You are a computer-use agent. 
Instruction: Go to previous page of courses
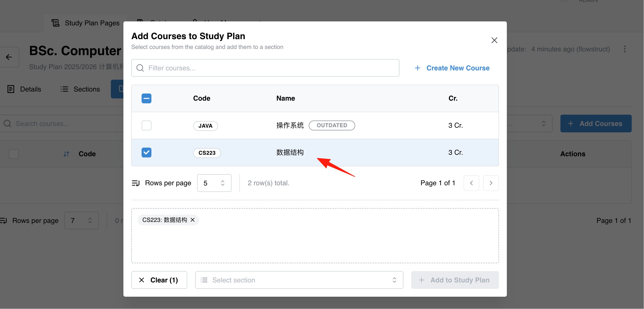(471, 183)
